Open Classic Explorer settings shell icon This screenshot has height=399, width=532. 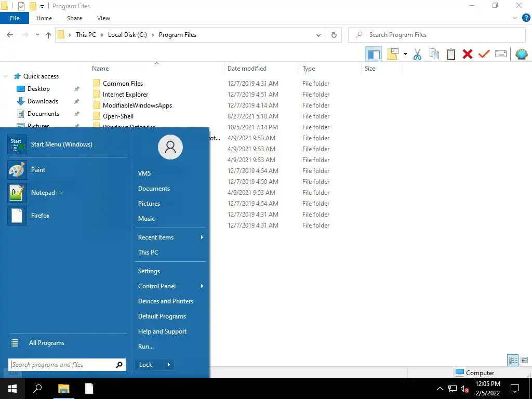click(x=522, y=54)
